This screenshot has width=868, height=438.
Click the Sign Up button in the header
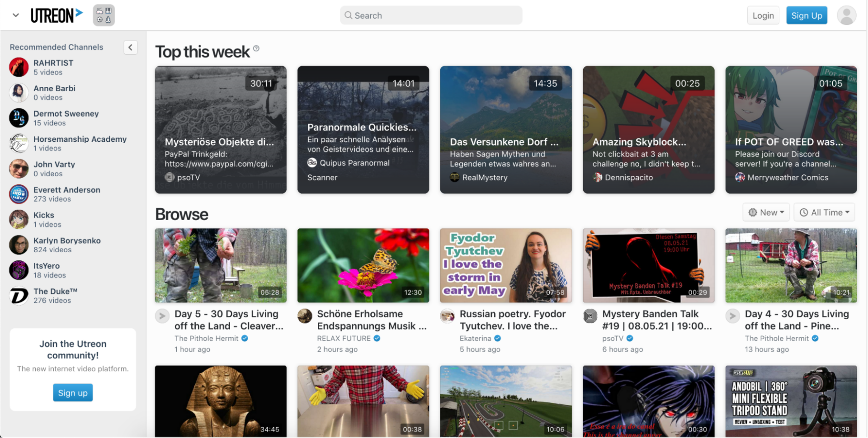(x=807, y=15)
